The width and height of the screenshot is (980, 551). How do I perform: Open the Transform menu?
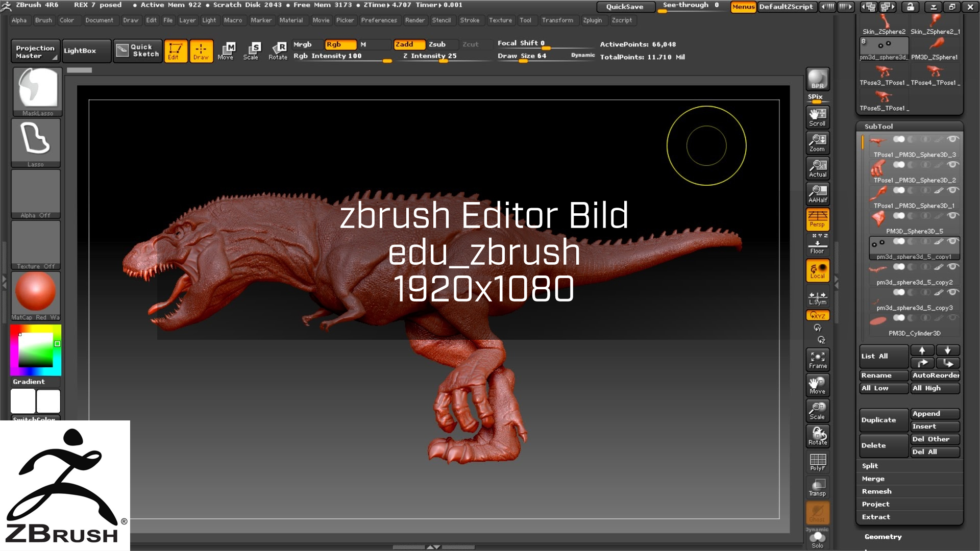[x=557, y=20]
